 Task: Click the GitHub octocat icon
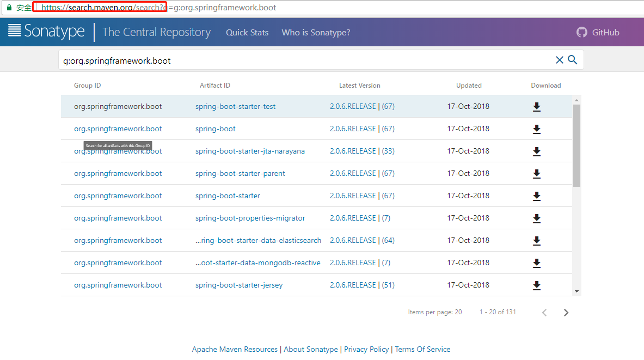(x=581, y=32)
